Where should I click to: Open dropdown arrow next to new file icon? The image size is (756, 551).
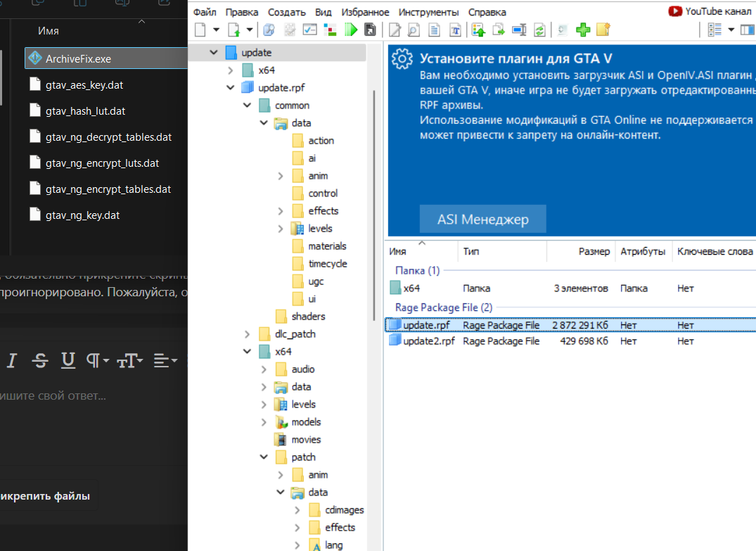point(216,30)
